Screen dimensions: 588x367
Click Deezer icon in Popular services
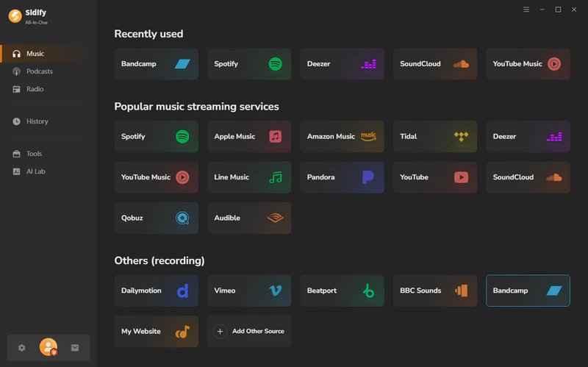coord(554,137)
